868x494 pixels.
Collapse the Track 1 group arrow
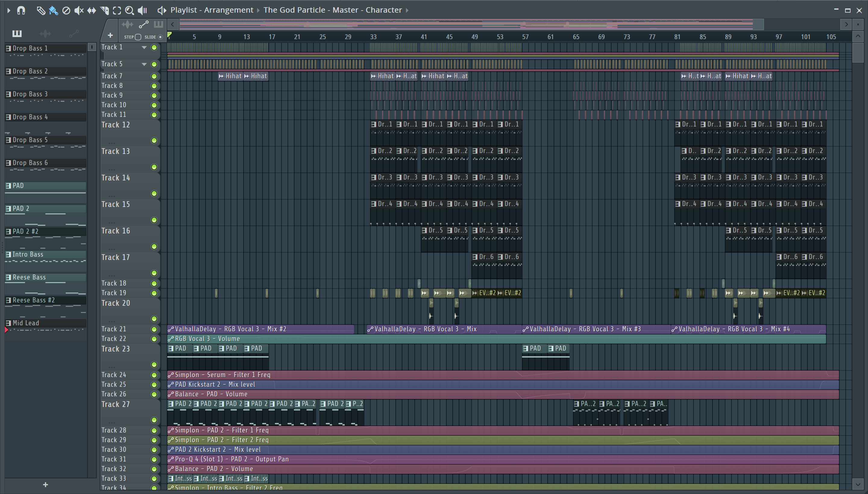click(144, 48)
